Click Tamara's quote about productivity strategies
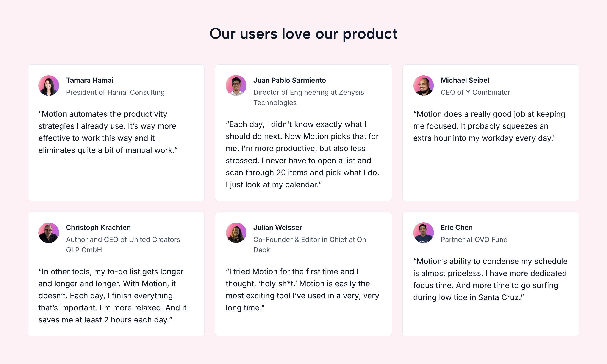 pyautogui.click(x=108, y=132)
